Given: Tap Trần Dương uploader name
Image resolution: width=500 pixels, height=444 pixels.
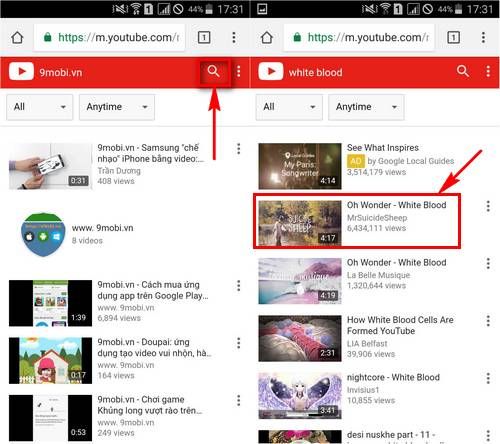Looking at the screenshot, I should (x=119, y=171).
